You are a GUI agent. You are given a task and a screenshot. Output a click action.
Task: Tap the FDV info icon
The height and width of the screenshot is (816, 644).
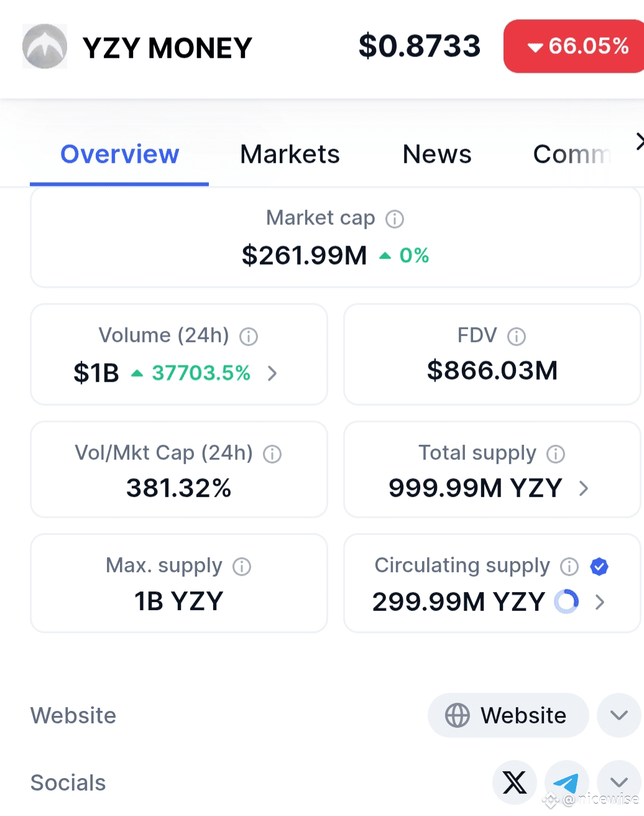[x=517, y=336]
